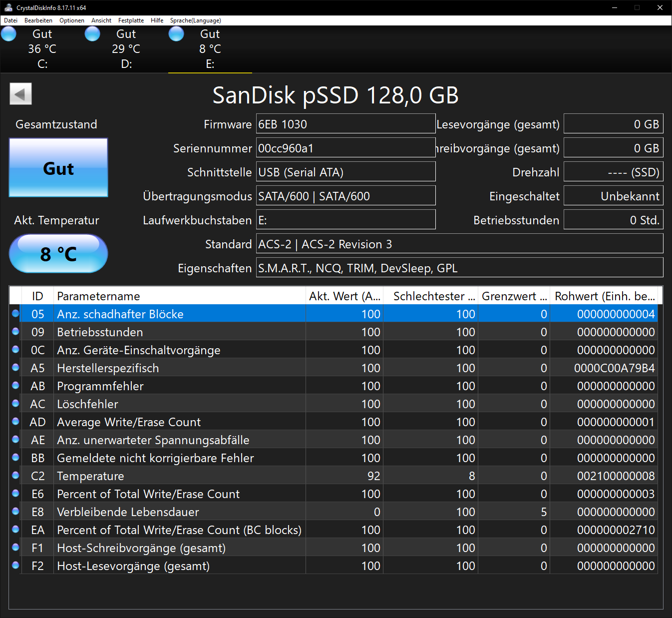672x618 pixels.
Task: Click the Grenzwert column header
Action: point(514,296)
